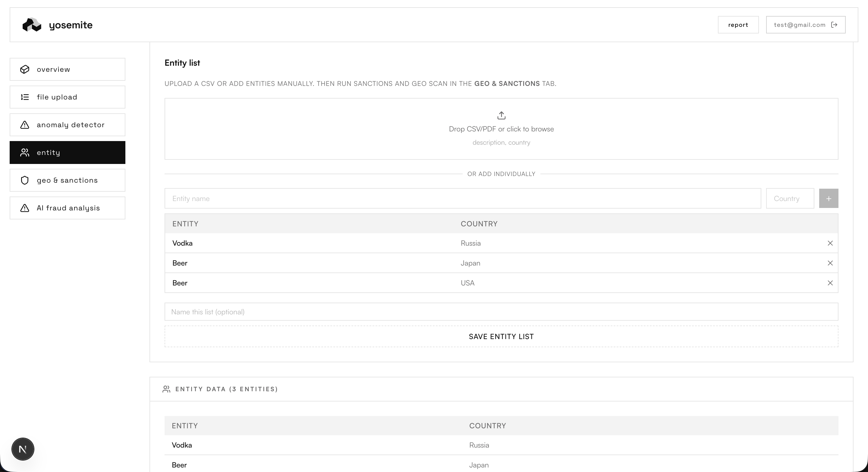Click the plus icon to add an entity
Image resolution: width=868 pixels, height=472 pixels.
pyautogui.click(x=828, y=198)
